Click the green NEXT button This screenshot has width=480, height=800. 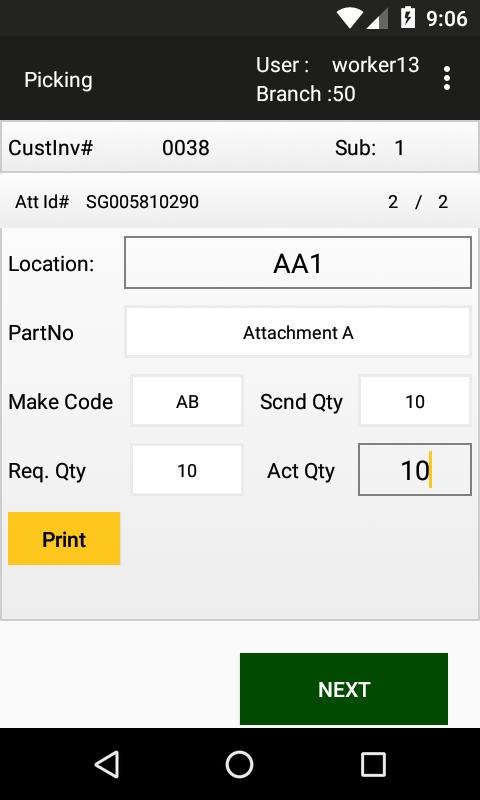[344, 689]
